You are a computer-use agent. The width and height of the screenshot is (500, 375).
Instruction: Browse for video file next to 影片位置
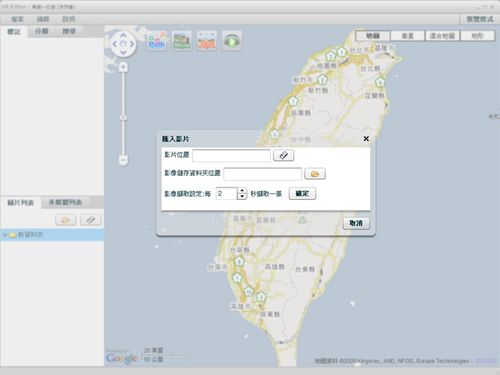click(284, 155)
